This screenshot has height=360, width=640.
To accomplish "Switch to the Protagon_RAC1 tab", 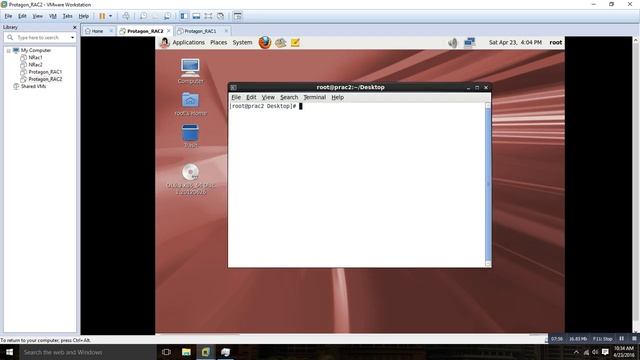I will (x=200, y=31).
